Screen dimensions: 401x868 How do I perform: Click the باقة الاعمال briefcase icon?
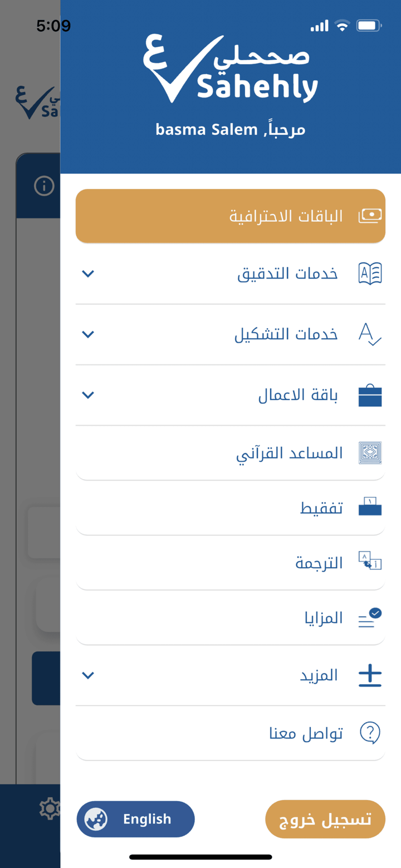coord(369,394)
